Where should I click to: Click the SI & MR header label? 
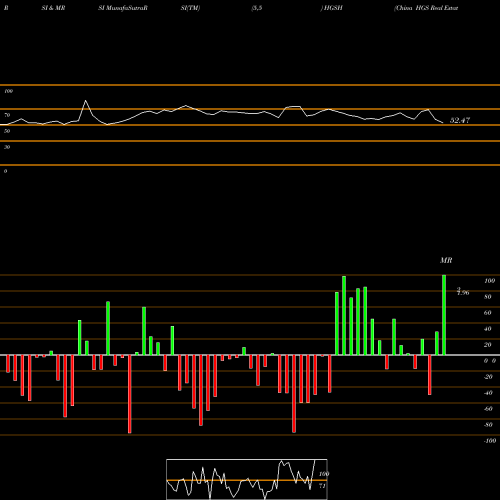53,8
